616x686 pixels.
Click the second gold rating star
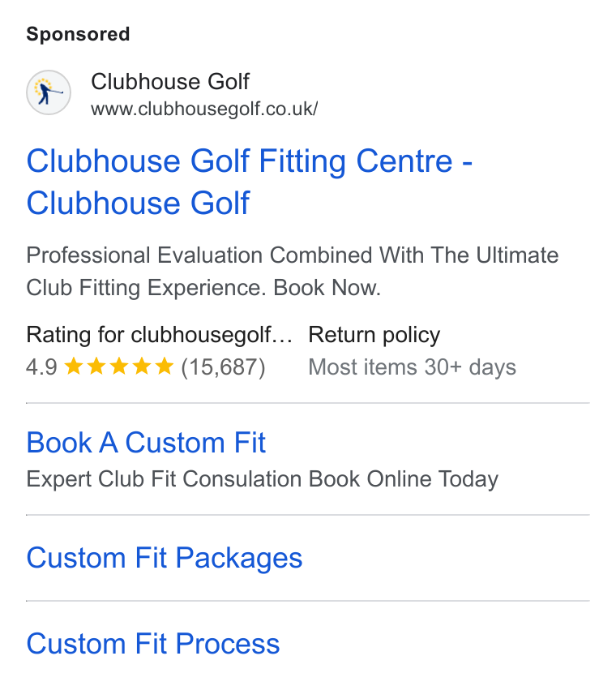coord(96,367)
